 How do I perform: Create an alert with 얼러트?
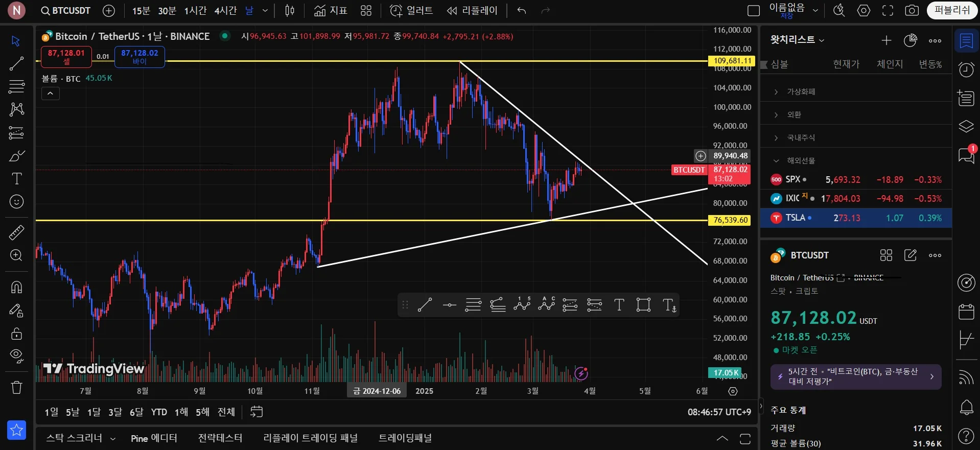(411, 11)
